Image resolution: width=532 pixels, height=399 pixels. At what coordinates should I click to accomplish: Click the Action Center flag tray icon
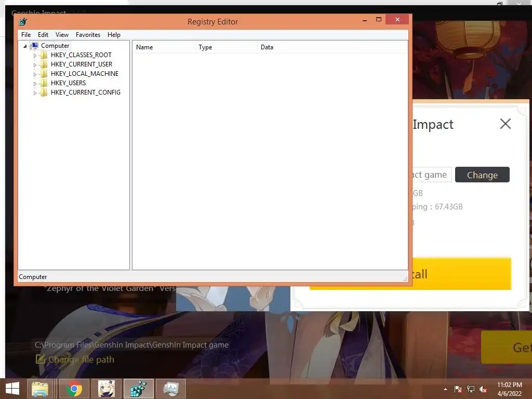point(458,389)
